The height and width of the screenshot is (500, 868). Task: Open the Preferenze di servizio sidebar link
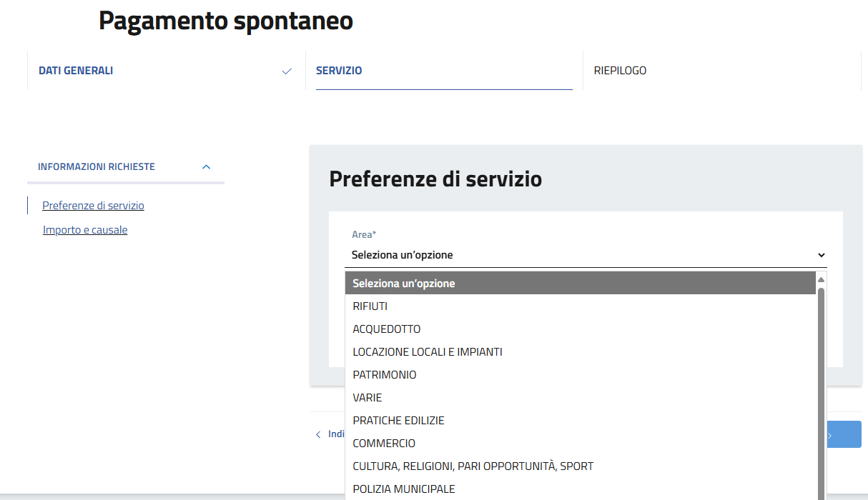93,206
